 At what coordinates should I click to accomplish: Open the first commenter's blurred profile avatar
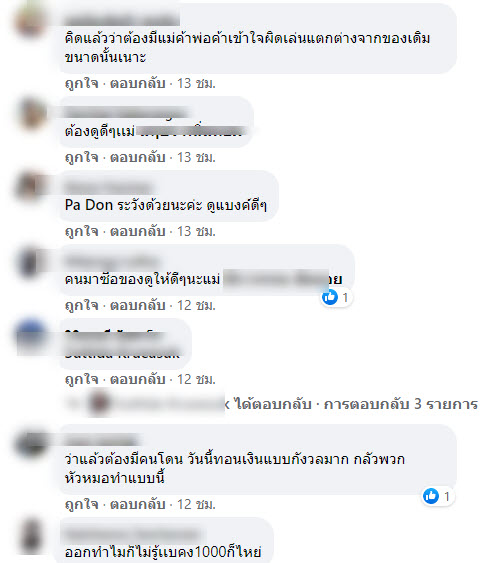tap(31, 22)
